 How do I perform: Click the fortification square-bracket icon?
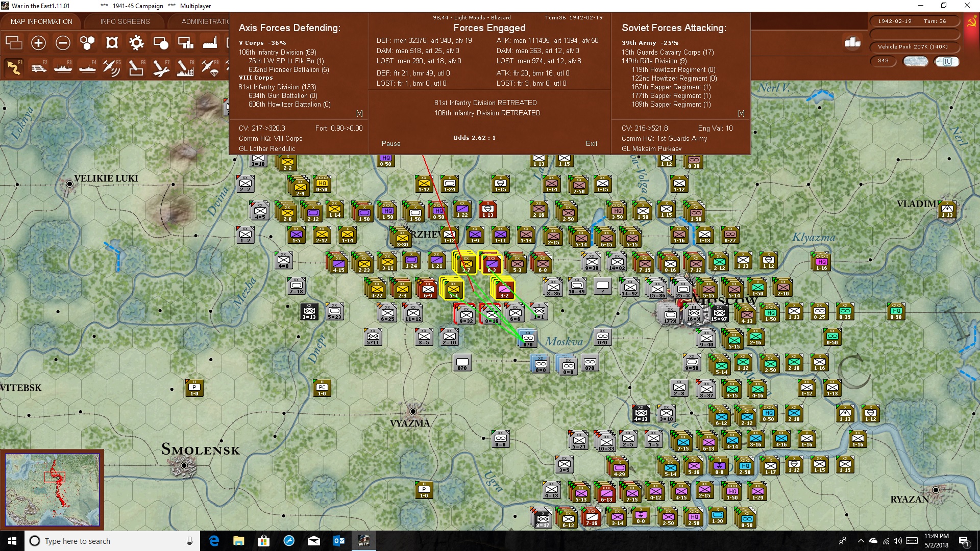click(x=112, y=43)
